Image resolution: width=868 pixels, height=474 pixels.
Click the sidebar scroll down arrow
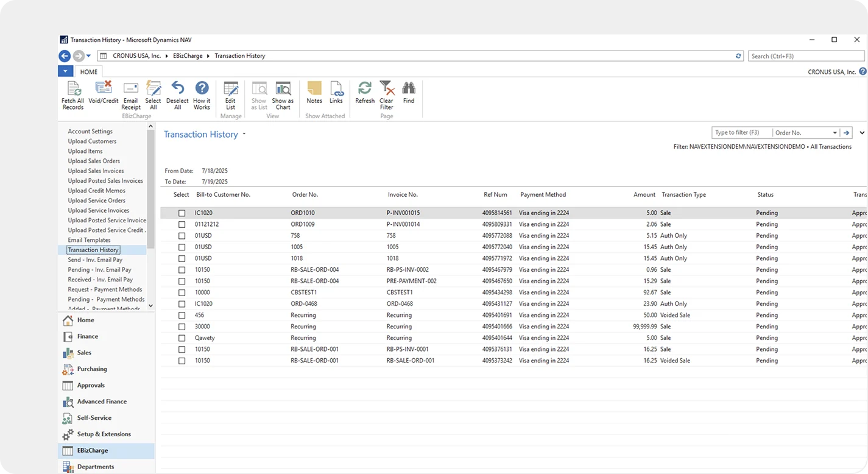coord(151,306)
